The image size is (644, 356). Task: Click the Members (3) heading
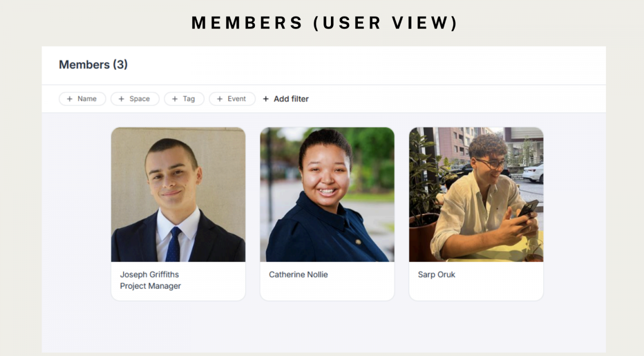[x=93, y=65]
